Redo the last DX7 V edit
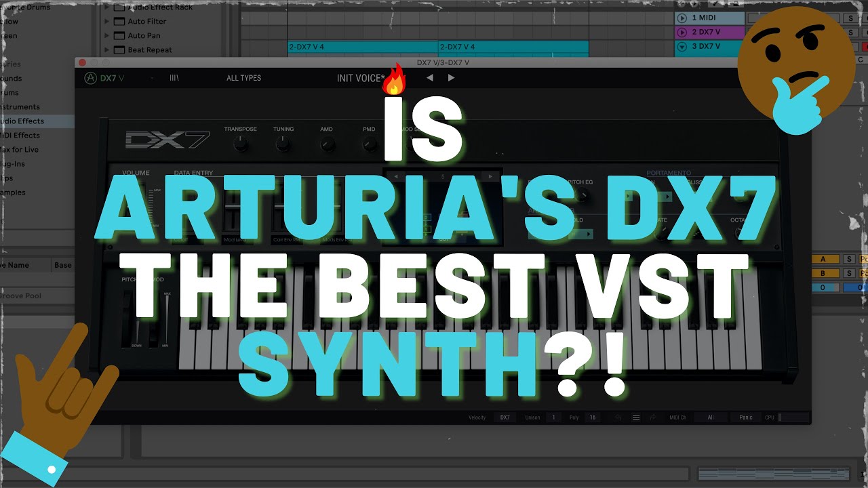 [x=652, y=418]
